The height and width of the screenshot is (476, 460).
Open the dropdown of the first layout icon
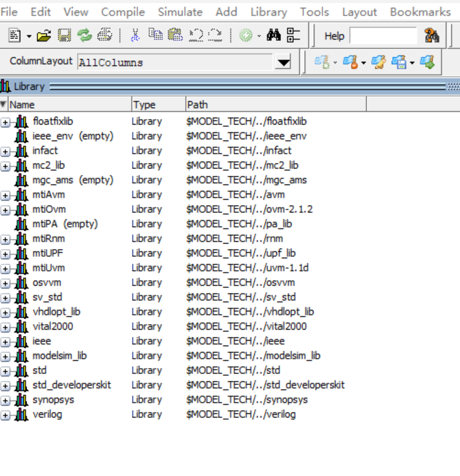pos(335,63)
